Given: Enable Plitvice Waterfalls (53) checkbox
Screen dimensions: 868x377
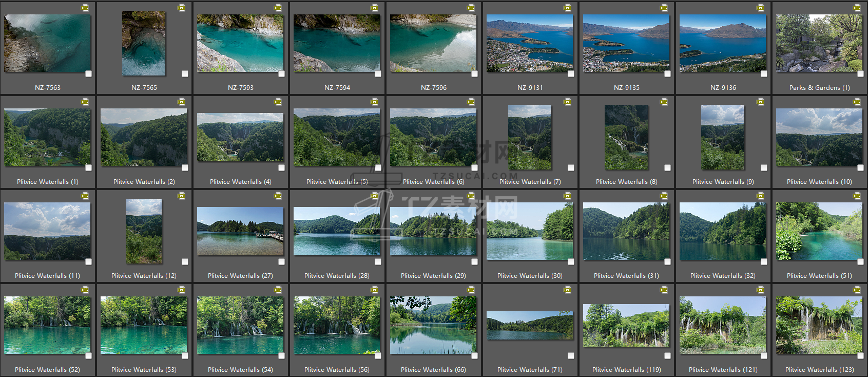Looking at the screenshot, I should point(185,355).
